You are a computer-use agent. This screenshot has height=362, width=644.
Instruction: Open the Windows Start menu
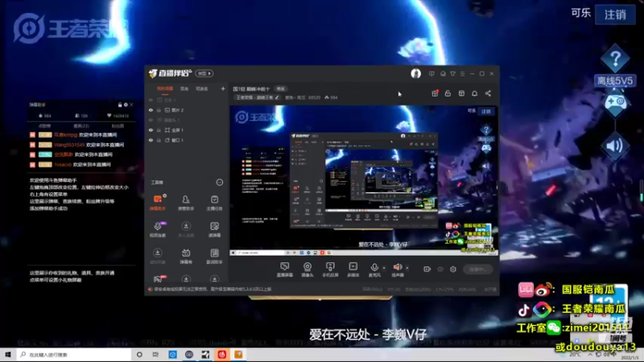8,355
